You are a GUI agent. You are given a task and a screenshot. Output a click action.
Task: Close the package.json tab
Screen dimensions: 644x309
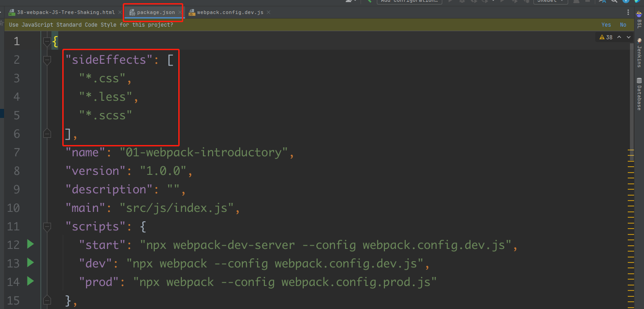[x=180, y=12]
